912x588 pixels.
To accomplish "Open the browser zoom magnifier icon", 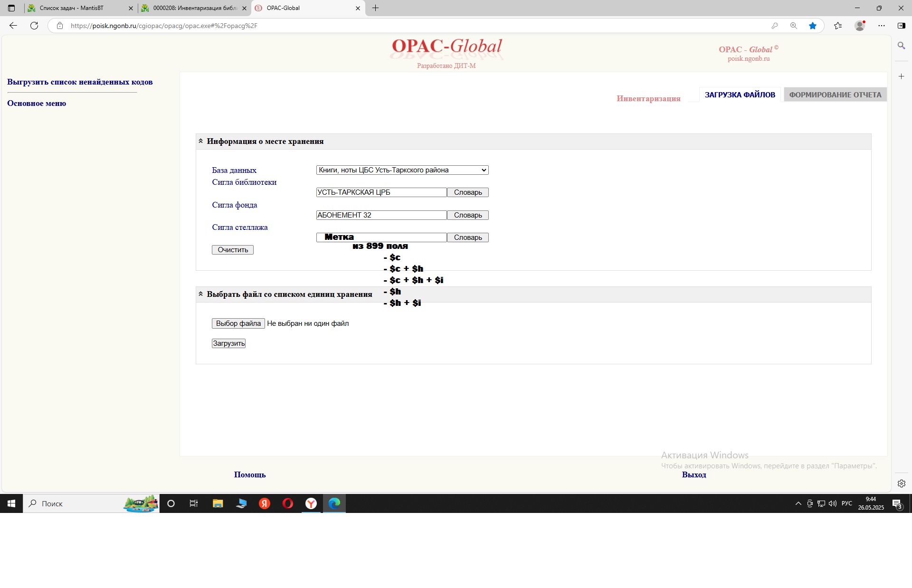I will click(x=793, y=26).
